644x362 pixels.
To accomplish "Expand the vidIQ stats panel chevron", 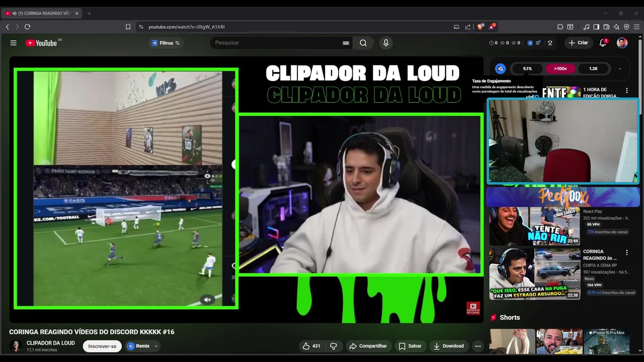I will click(x=620, y=68).
